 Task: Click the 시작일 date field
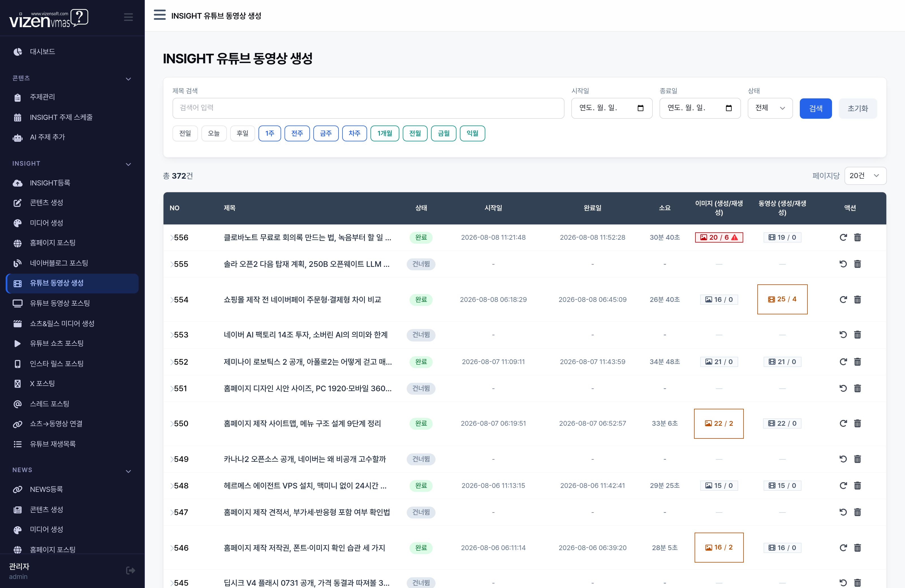[611, 108]
